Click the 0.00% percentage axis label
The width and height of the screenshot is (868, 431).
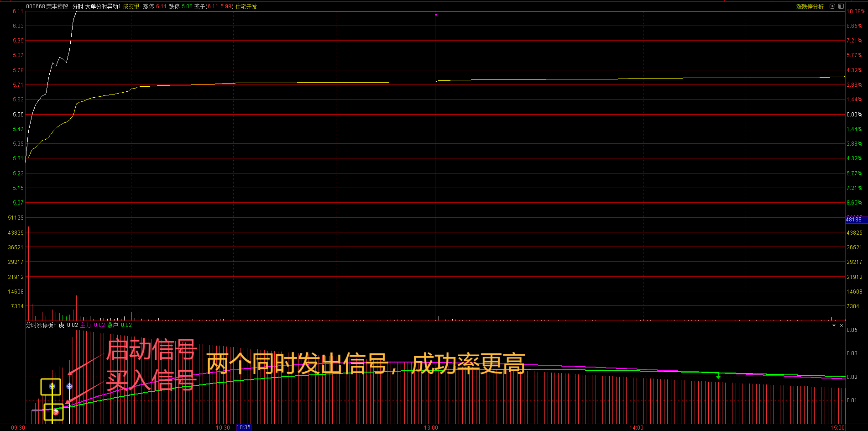(x=854, y=115)
